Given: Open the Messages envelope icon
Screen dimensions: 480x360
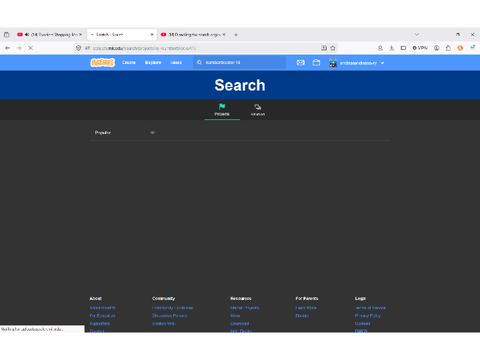Looking at the screenshot, I should 301,63.
